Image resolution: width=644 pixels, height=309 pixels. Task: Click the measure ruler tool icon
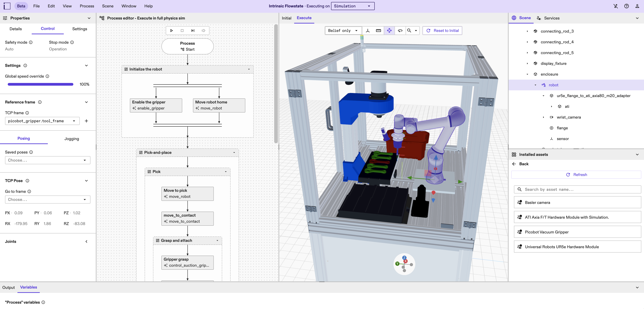tap(378, 31)
